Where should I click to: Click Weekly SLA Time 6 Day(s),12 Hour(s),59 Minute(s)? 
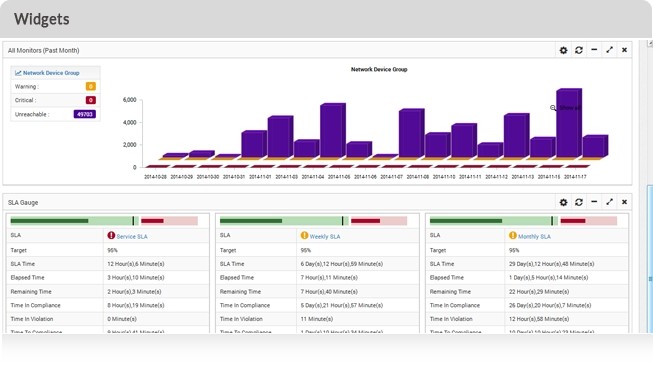tap(341, 264)
